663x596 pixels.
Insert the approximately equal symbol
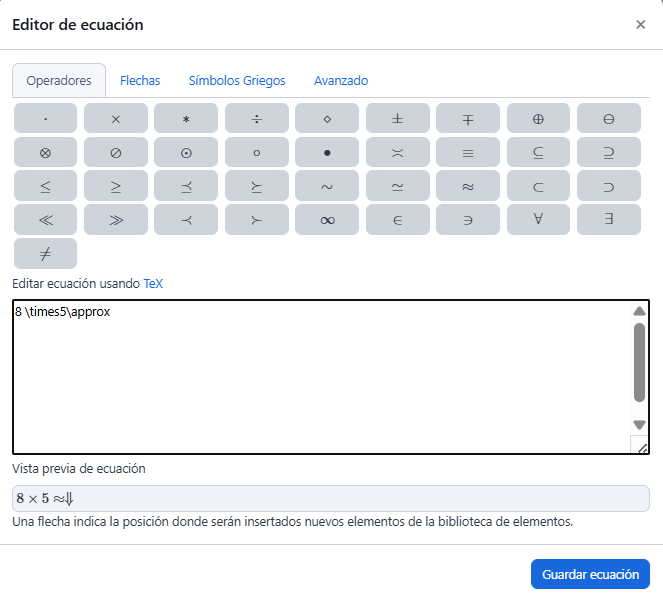468,186
